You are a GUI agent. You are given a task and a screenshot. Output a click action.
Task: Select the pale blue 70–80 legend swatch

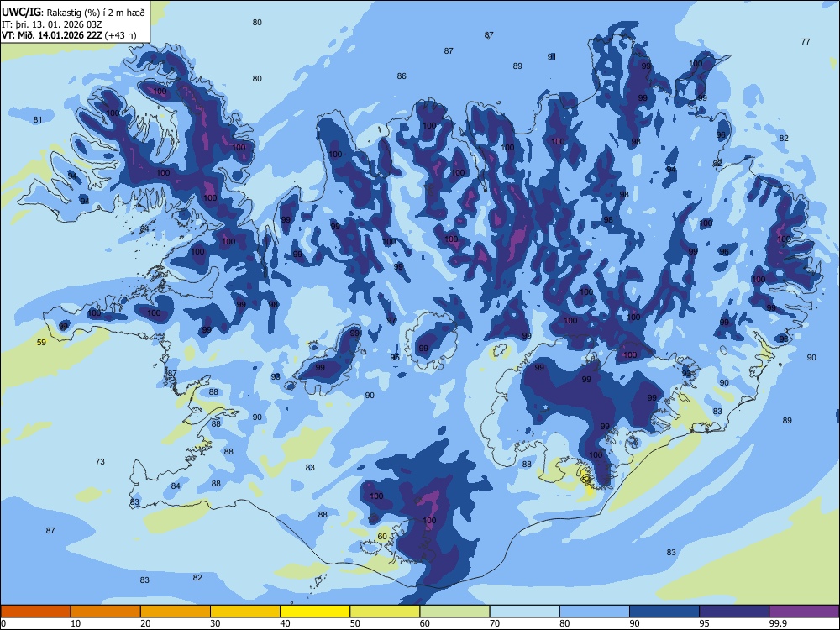coord(524,612)
